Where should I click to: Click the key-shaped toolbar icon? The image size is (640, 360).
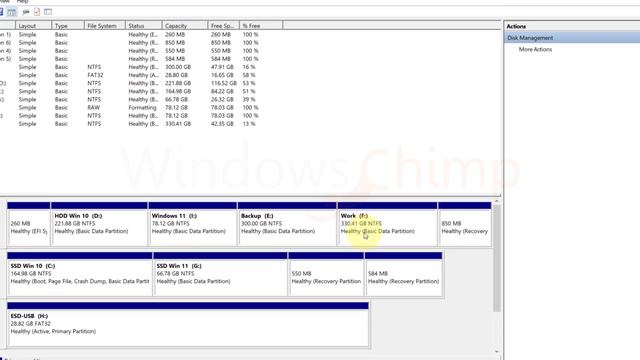(x=26, y=12)
